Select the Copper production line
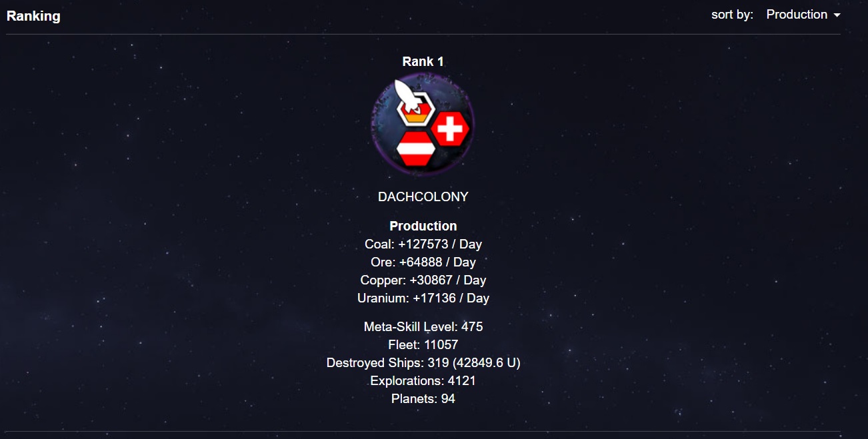Viewport: 868px width, 439px height. tap(423, 280)
